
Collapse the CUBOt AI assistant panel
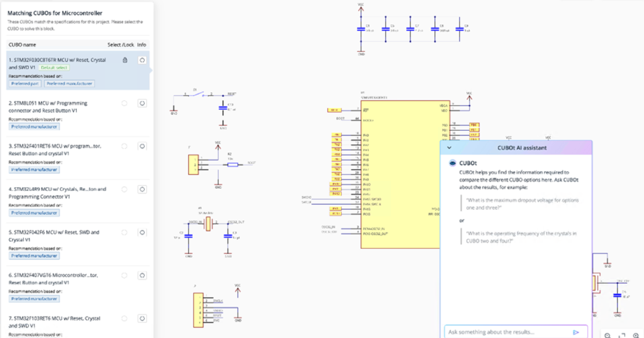pos(449,148)
